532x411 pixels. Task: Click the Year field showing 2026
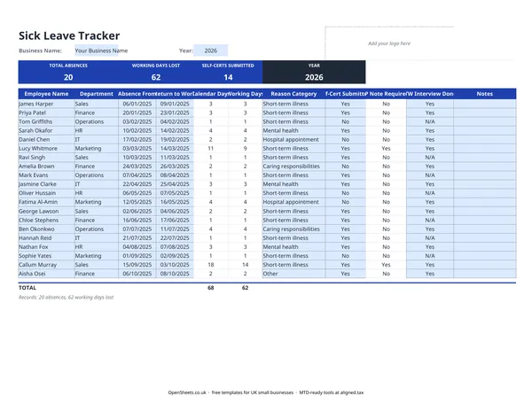click(210, 50)
